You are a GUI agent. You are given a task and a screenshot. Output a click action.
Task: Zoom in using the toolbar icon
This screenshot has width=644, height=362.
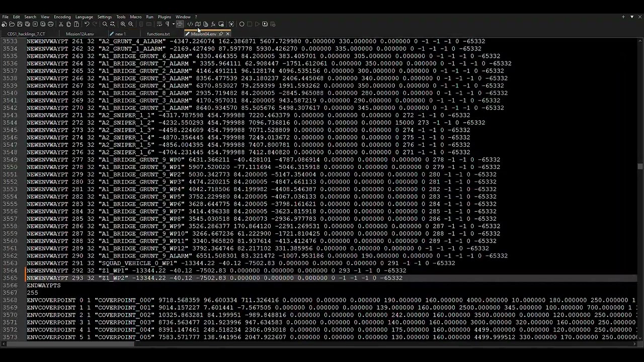point(123,24)
